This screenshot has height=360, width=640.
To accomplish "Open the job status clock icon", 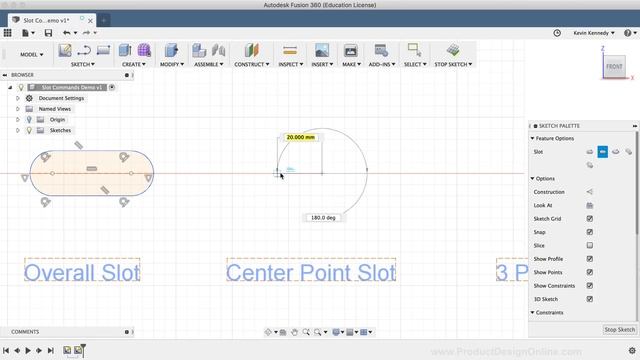I will 557,33.
